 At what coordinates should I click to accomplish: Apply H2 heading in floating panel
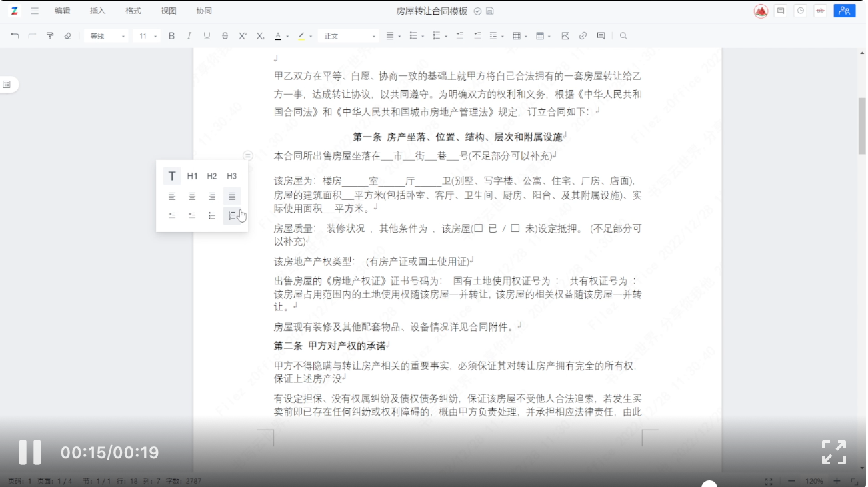tap(212, 176)
